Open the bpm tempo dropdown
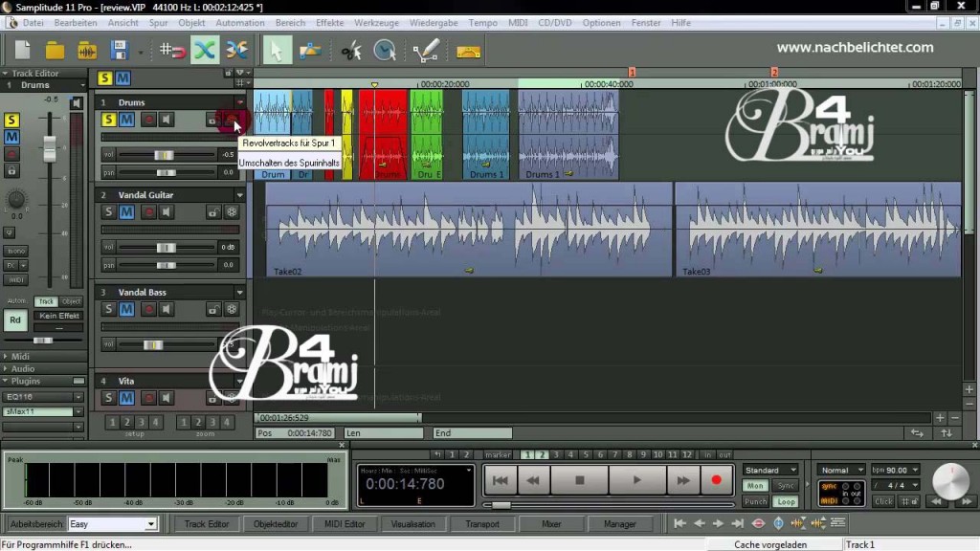The height and width of the screenshot is (551, 980). point(916,470)
